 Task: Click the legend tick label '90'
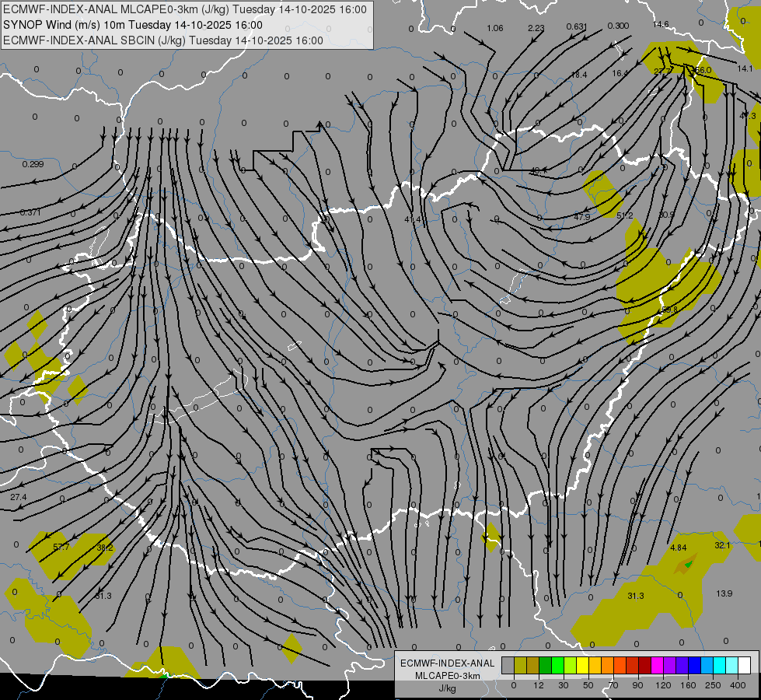(637, 685)
